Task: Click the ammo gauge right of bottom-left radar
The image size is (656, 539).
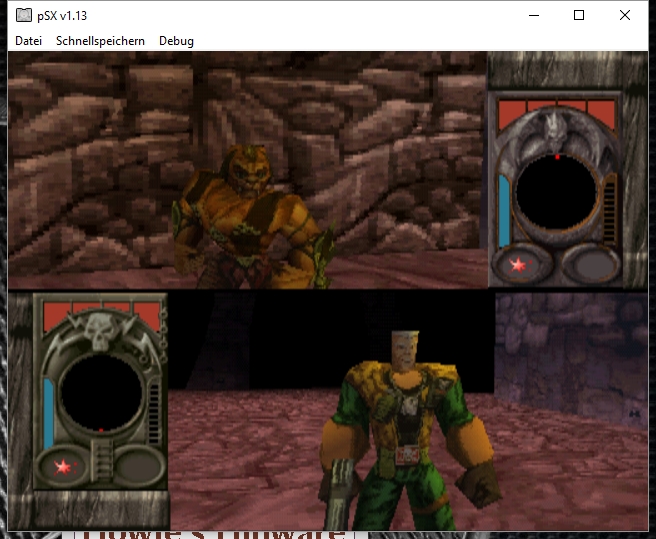Action: (154, 412)
